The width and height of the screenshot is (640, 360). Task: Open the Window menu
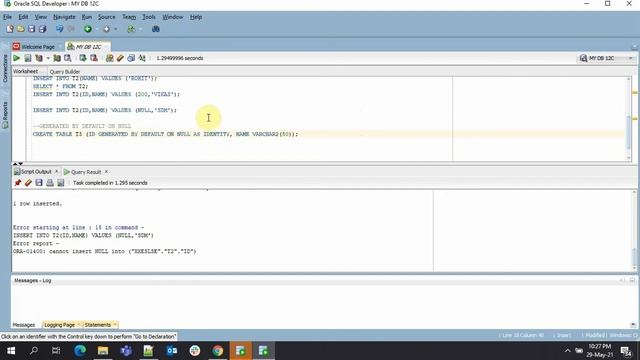(173, 17)
